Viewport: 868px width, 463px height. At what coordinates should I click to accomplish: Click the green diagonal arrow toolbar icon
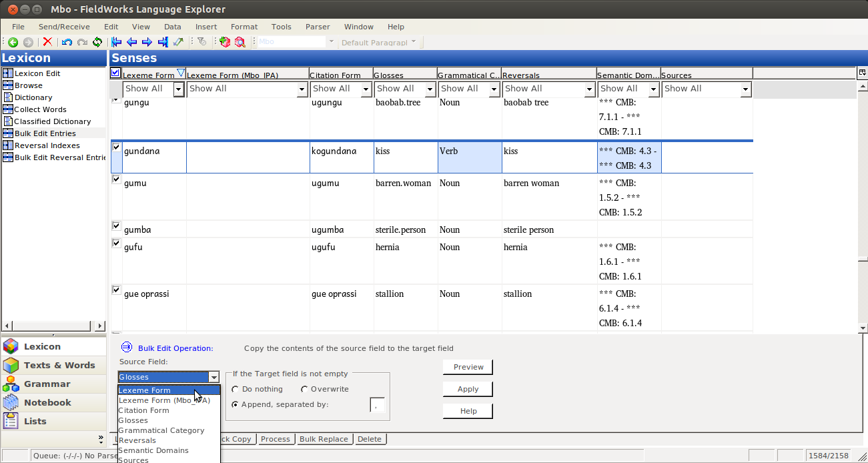178,42
